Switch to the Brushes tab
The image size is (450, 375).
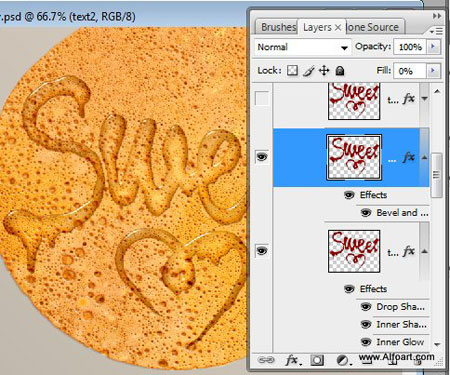click(x=278, y=27)
